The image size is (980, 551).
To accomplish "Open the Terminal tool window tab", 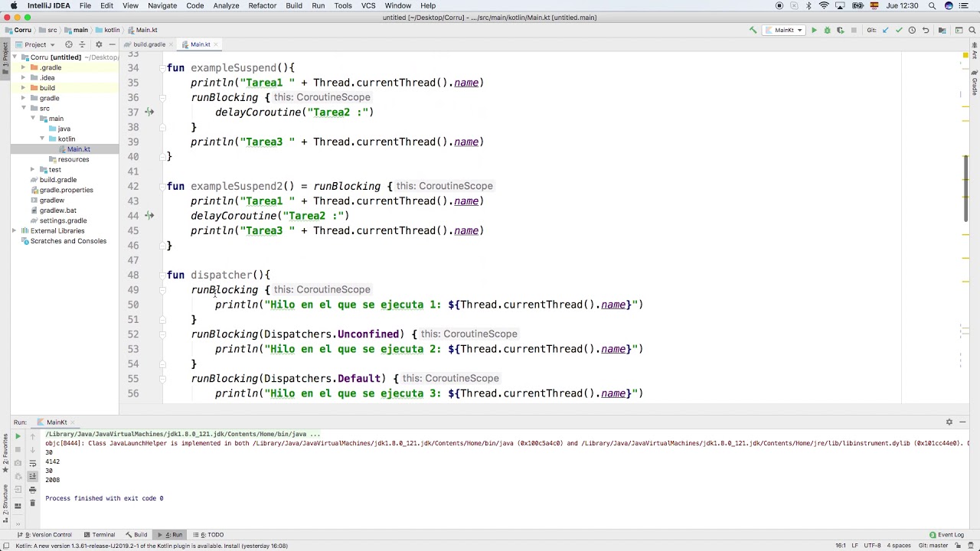I will [x=100, y=535].
